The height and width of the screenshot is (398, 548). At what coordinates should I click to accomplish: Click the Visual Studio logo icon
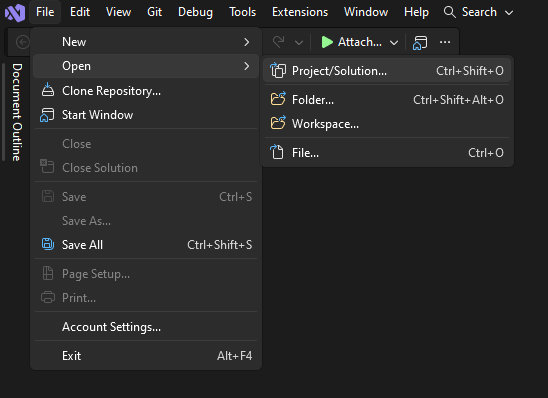tap(15, 13)
